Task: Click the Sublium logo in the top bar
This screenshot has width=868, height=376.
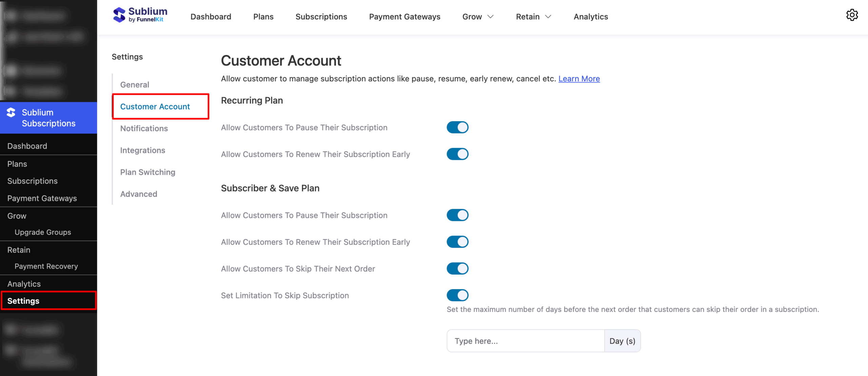Action: coord(140,15)
